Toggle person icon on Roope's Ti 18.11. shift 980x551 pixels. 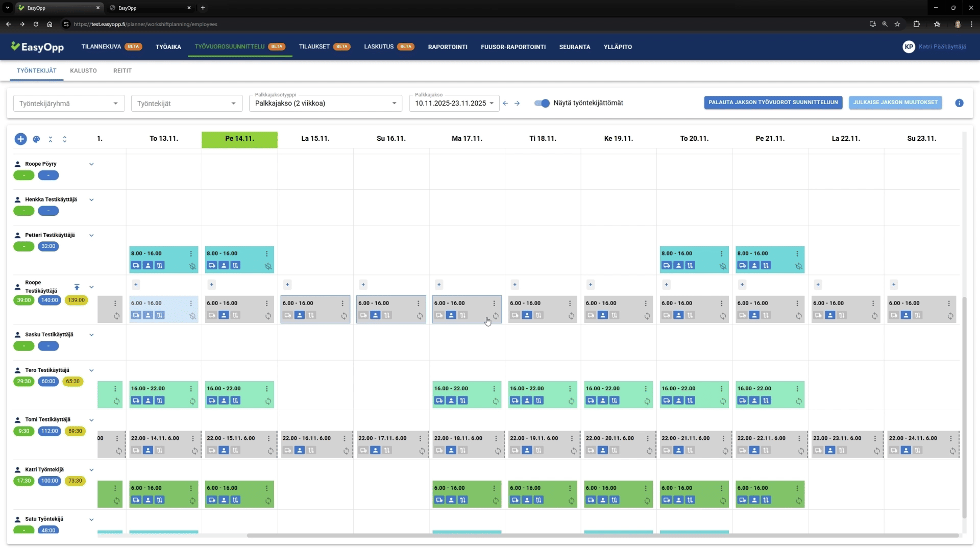[x=527, y=315]
